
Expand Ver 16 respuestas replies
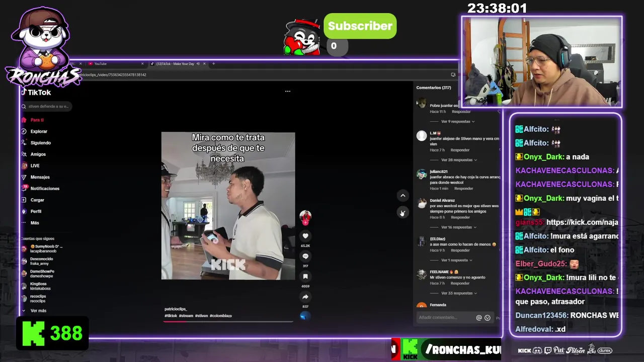[459, 227]
